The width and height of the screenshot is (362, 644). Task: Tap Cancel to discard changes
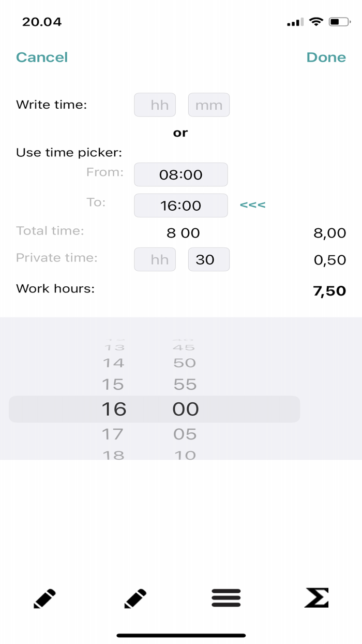pos(42,57)
